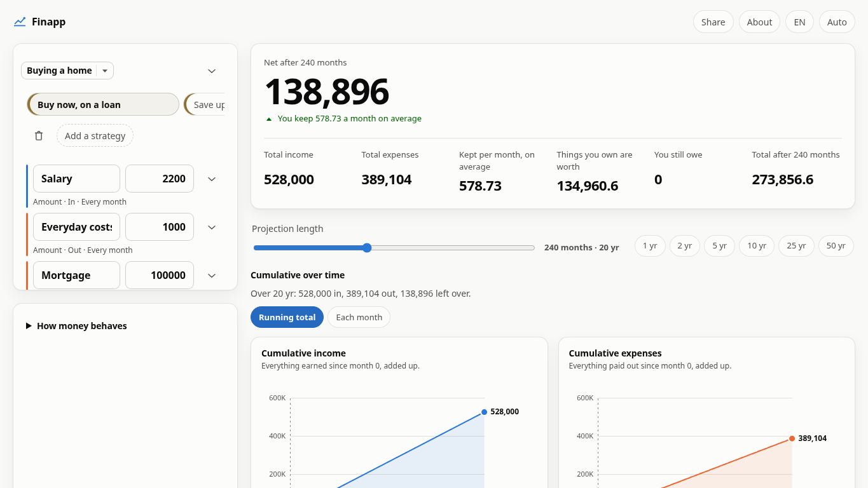The height and width of the screenshot is (488, 868).
Task: Select the Buy now, on a loan strategy
Action: (103, 105)
